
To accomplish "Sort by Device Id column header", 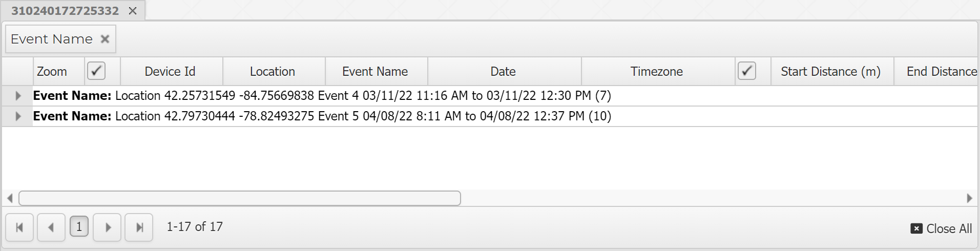I will pyautogui.click(x=170, y=71).
